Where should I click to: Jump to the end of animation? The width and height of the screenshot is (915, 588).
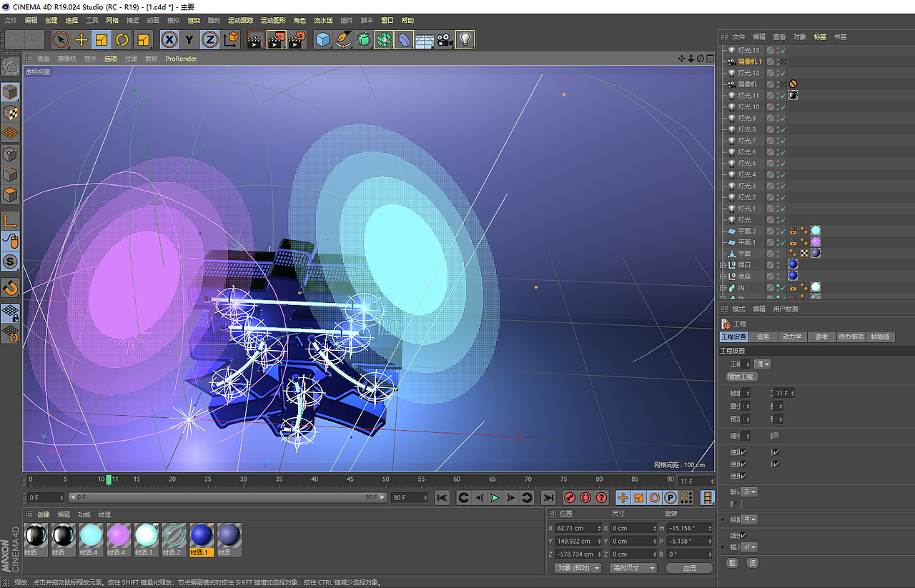pyautogui.click(x=548, y=498)
